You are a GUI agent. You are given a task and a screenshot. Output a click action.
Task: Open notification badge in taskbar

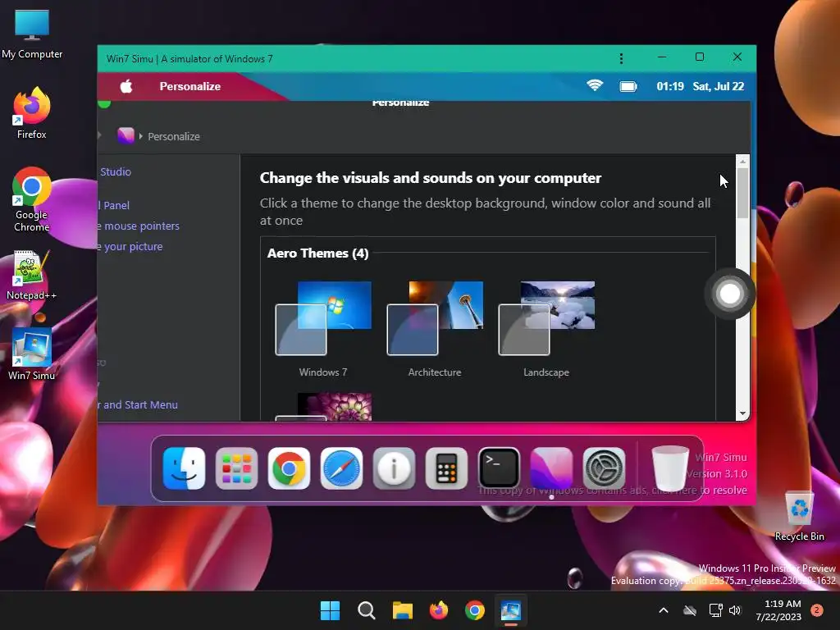pos(817,610)
